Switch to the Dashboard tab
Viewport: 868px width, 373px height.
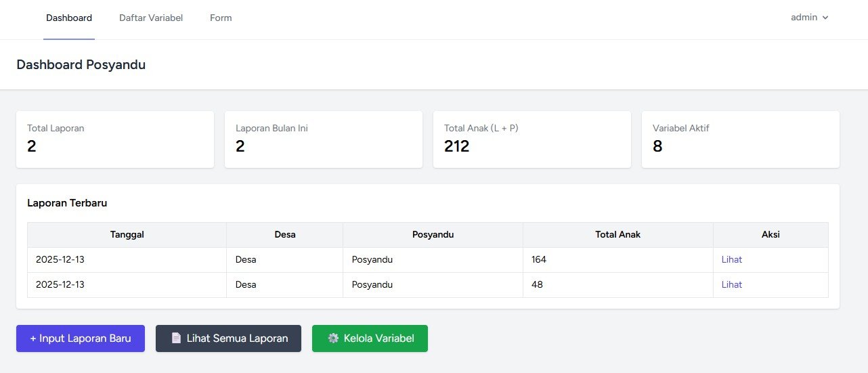click(x=69, y=18)
